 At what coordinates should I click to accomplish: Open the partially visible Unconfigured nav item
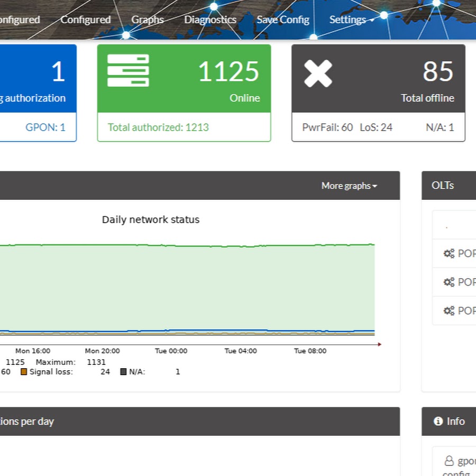point(20,20)
